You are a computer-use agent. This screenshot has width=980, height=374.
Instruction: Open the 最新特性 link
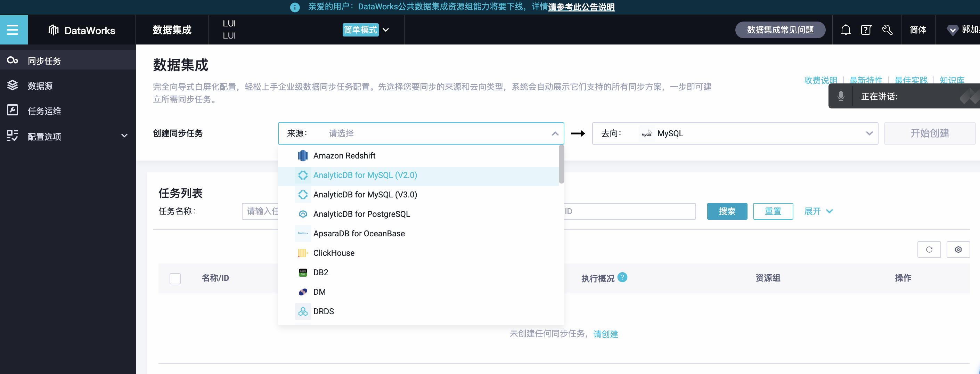pos(866,80)
